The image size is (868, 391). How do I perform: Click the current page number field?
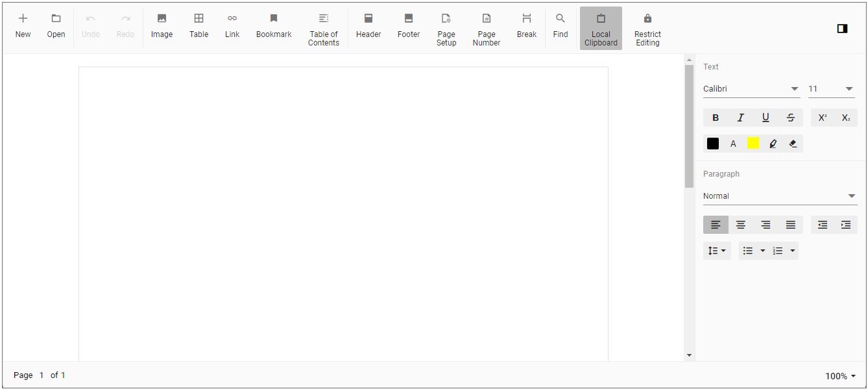(x=42, y=375)
